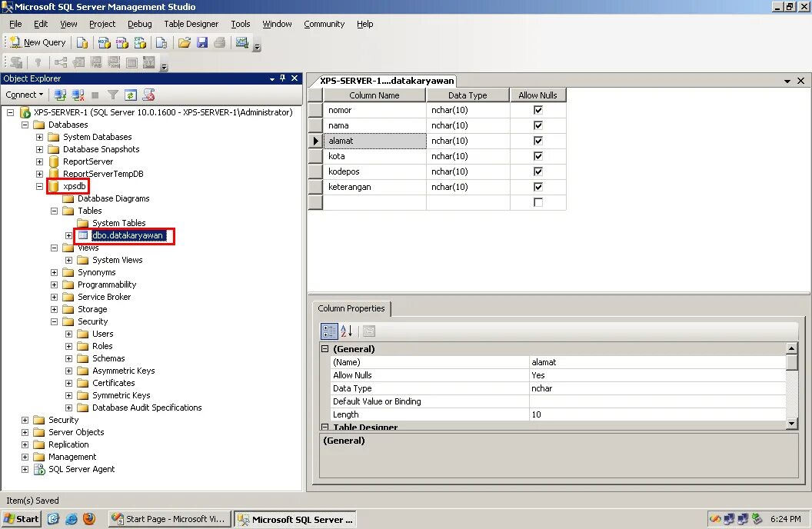Click the Filter funnel icon
The height and width of the screenshot is (529, 812).
pyautogui.click(x=113, y=95)
